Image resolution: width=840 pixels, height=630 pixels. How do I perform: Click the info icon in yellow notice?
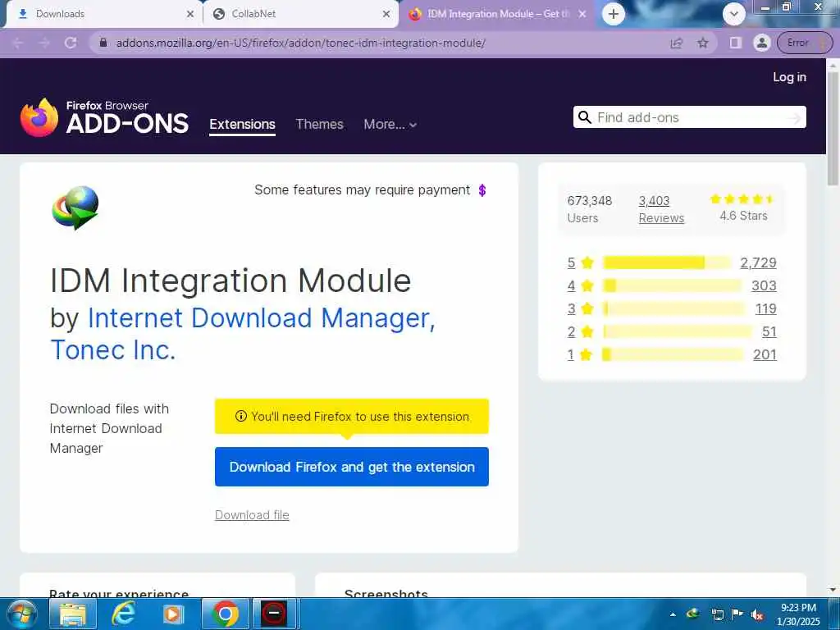(x=240, y=416)
